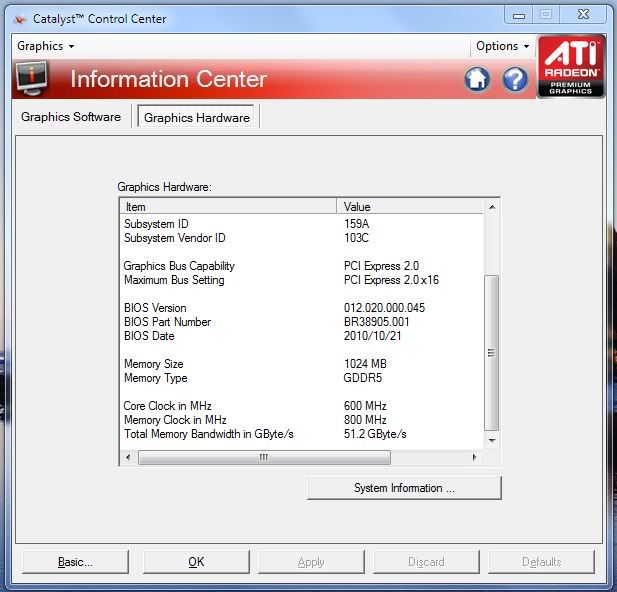Select the Graphics Hardware tab
This screenshot has height=592, width=617.
tap(197, 117)
